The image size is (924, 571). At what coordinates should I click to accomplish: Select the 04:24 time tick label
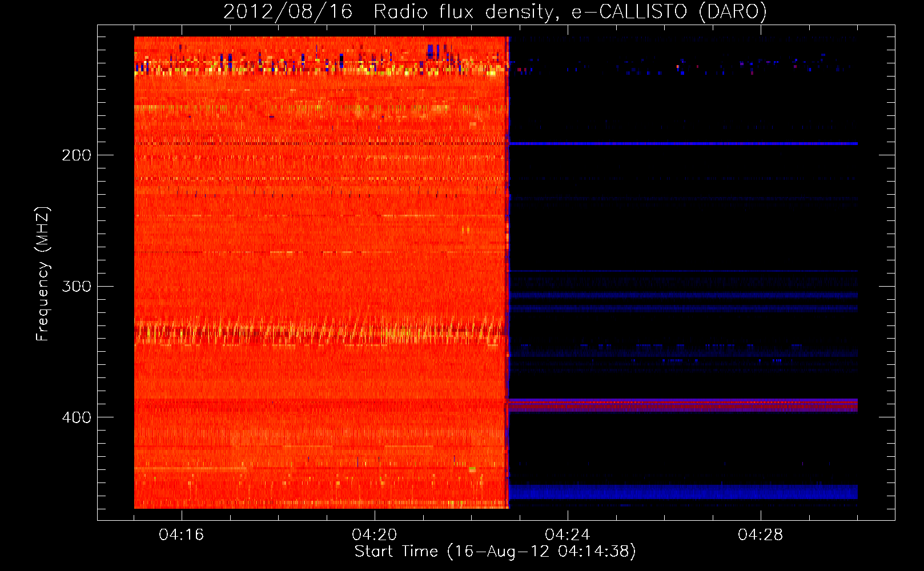tap(568, 535)
